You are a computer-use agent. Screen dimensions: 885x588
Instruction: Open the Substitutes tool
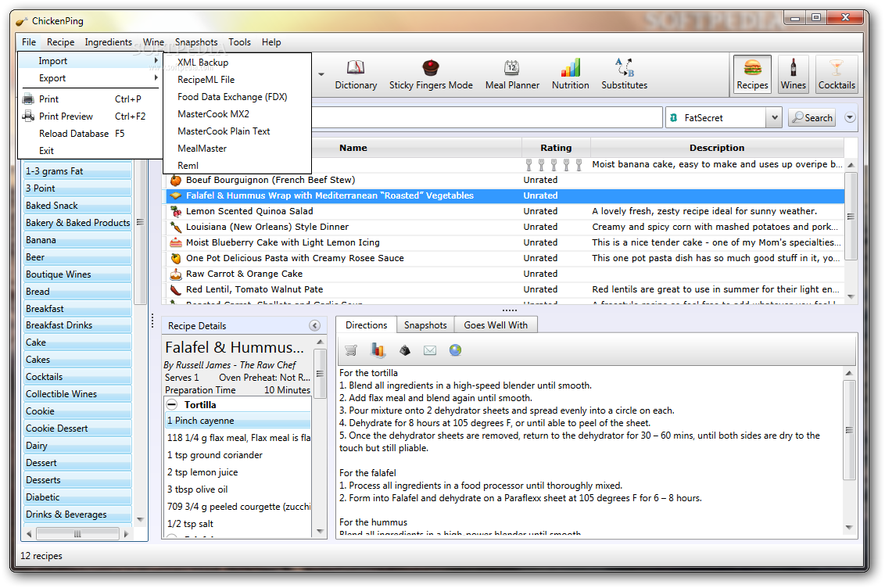(x=624, y=74)
